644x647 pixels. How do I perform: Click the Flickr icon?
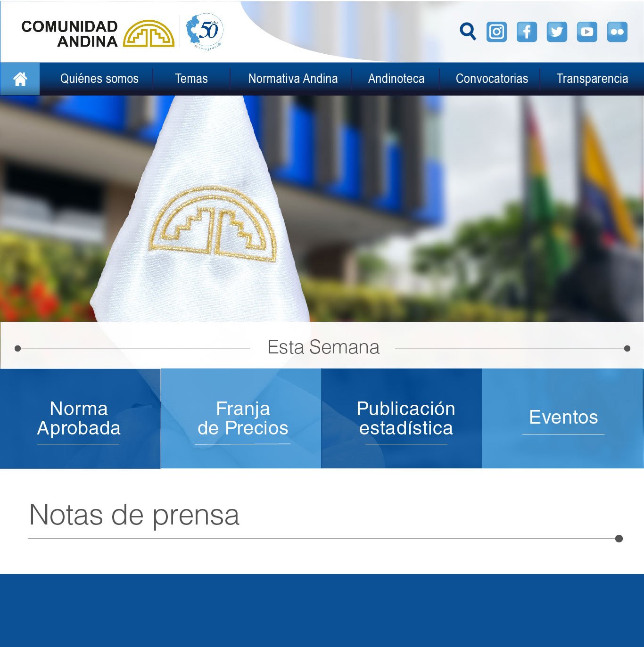point(617,32)
